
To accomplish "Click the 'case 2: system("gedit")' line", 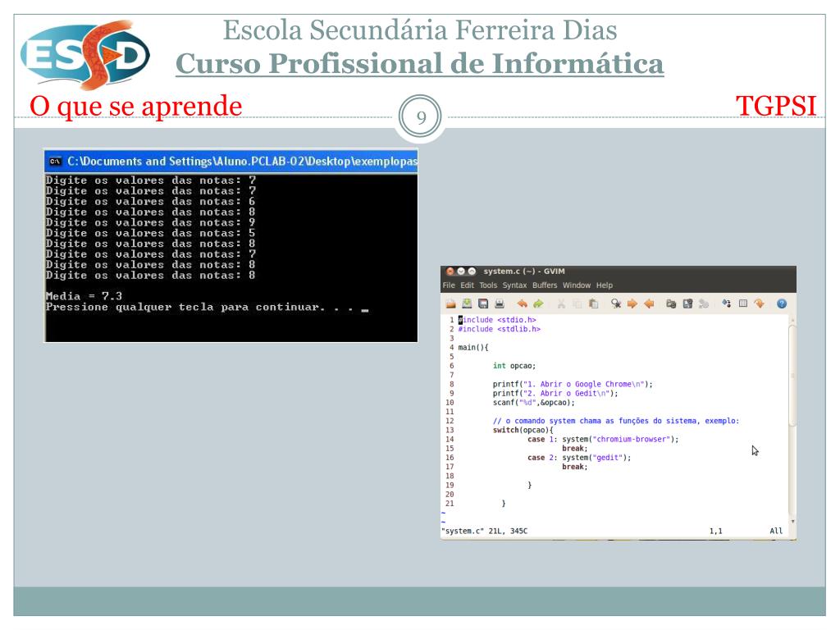I will pyautogui.click(x=579, y=458).
